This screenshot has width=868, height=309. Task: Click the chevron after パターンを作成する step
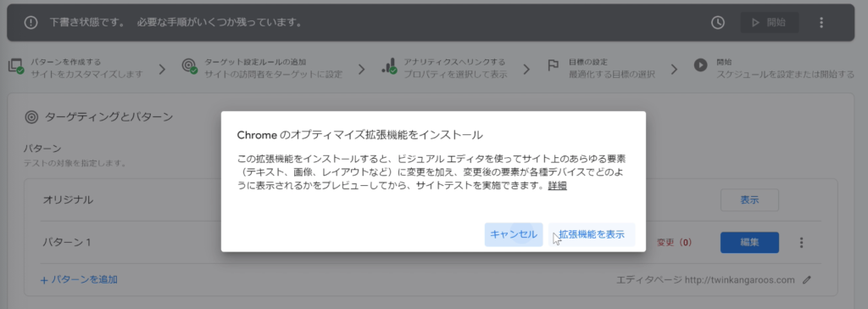pyautogui.click(x=162, y=70)
